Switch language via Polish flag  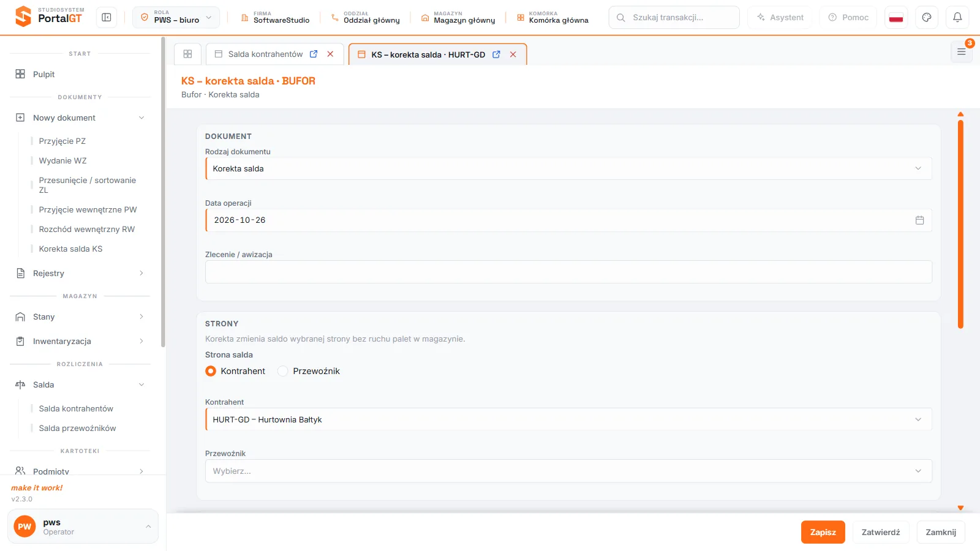click(x=896, y=17)
